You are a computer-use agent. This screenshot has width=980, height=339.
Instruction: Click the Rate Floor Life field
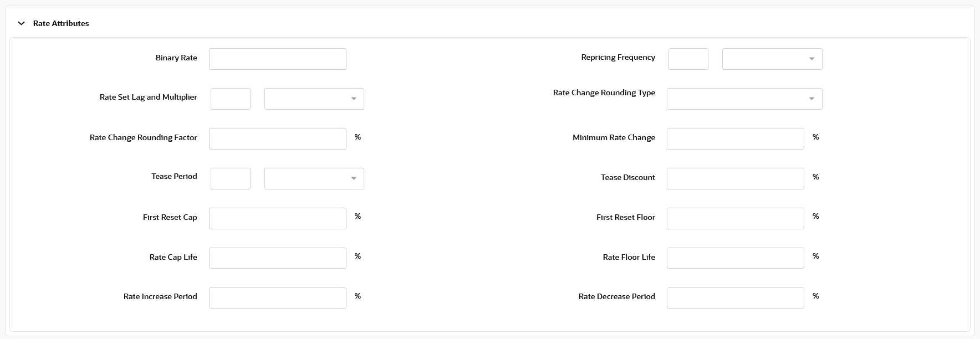click(x=735, y=259)
